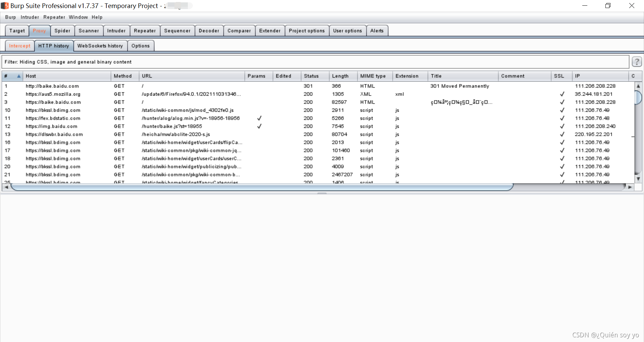644x342 pixels.
Task: Switch to the Proxy tab
Action: (x=39, y=31)
